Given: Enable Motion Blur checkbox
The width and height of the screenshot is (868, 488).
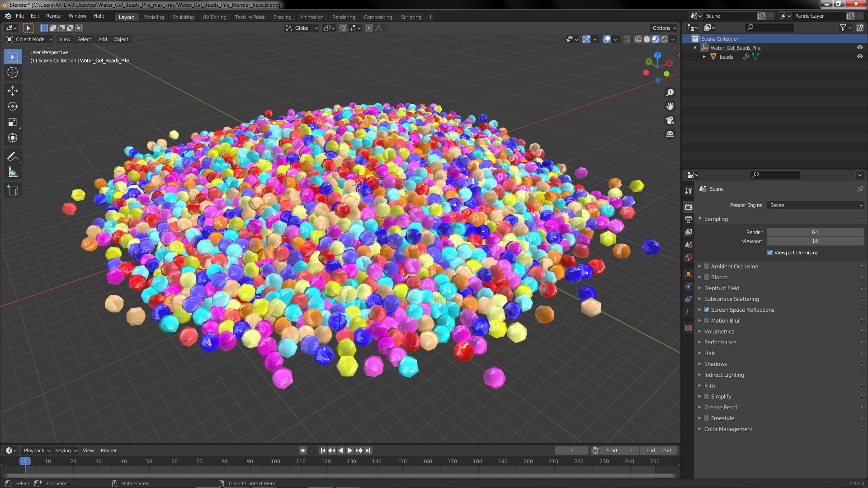Looking at the screenshot, I should tap(707, 320).
